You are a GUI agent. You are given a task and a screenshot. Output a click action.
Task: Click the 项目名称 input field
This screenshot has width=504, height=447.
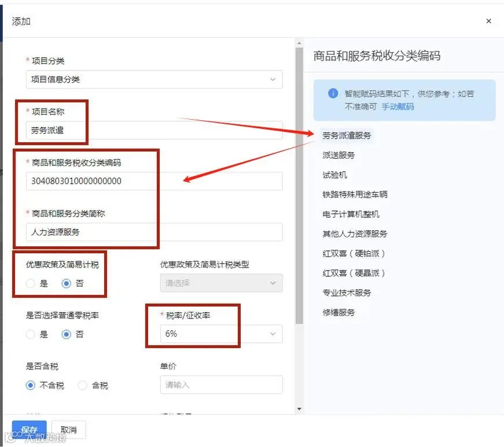pos(154,130)
